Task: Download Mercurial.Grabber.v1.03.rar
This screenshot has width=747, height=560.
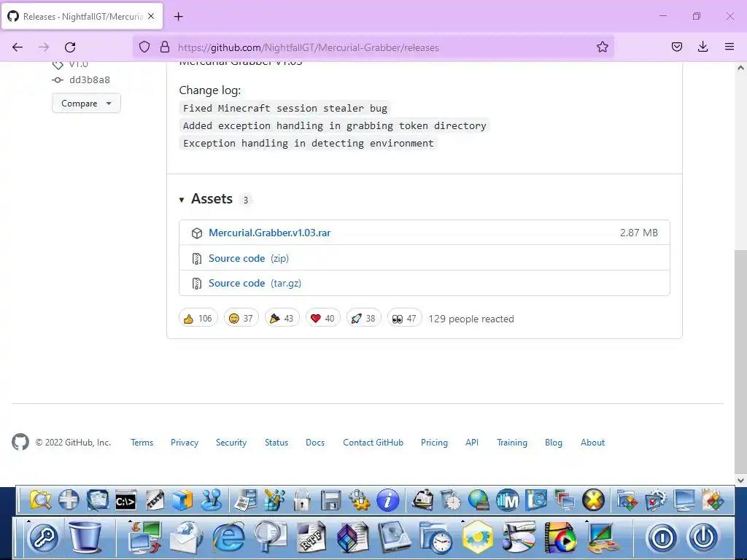Action: 270,233
